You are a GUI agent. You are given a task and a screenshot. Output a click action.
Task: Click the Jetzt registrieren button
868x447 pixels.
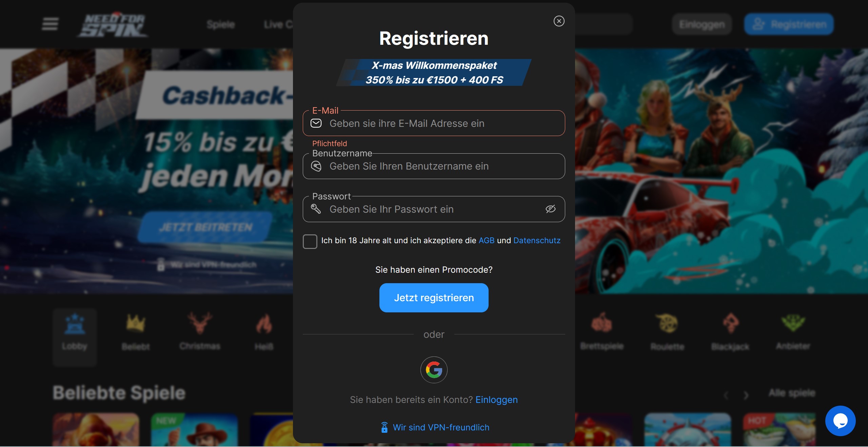tap(434, 298)
